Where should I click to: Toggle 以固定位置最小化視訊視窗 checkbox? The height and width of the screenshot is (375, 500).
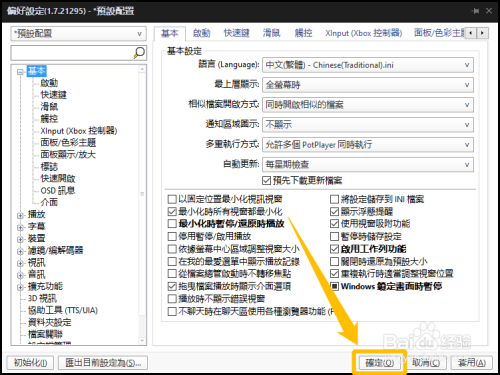[172, 199]
